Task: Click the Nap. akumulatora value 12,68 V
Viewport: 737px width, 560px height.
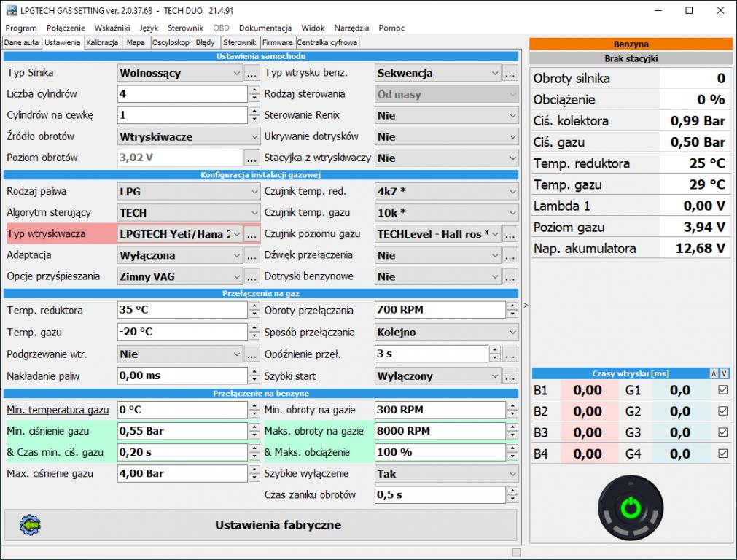Action: (701, 248)
